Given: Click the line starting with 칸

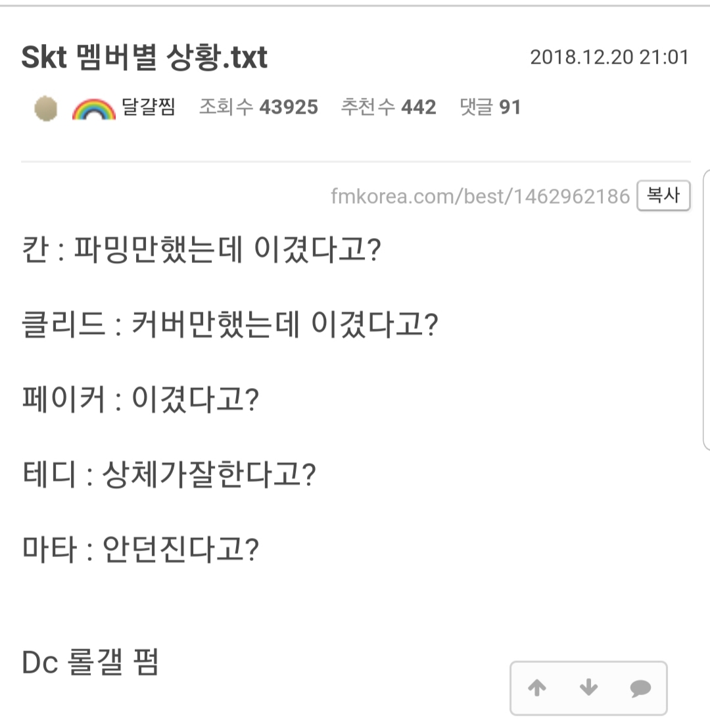Looking at the screenshot, I should coord(202,250).
